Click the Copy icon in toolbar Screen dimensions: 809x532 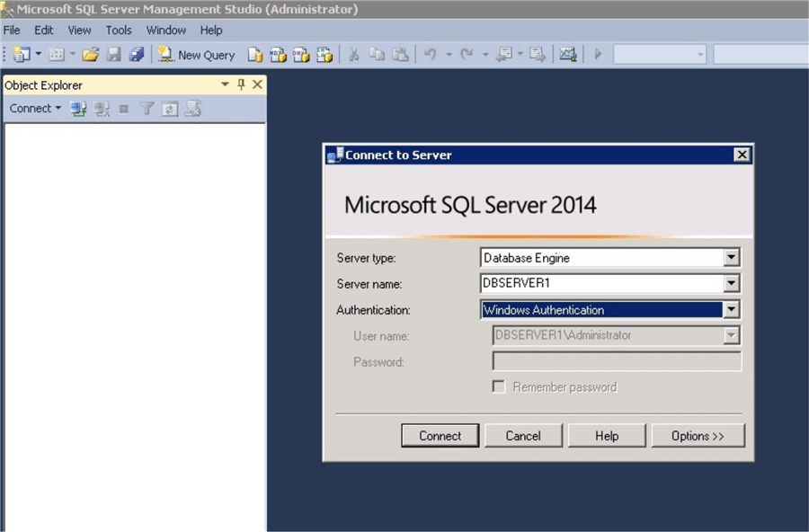click(x=378, y=54)
